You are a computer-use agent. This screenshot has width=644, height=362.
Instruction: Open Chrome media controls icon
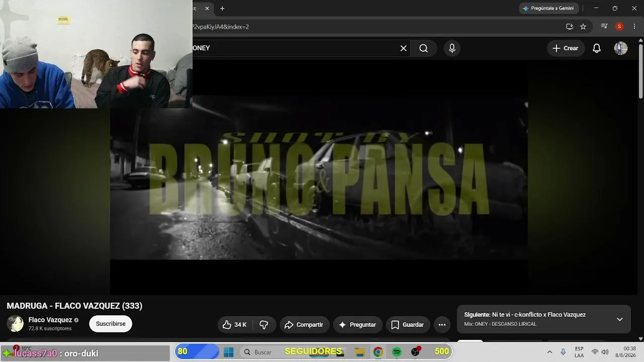(605, 27)
